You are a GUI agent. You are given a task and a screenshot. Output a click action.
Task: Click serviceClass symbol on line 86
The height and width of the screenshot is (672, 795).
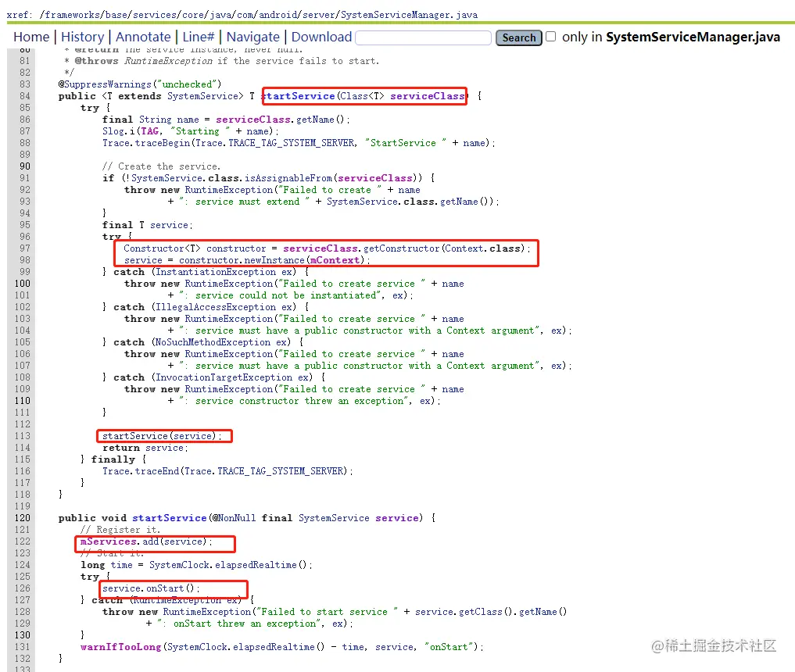click(x=253, y=120)
